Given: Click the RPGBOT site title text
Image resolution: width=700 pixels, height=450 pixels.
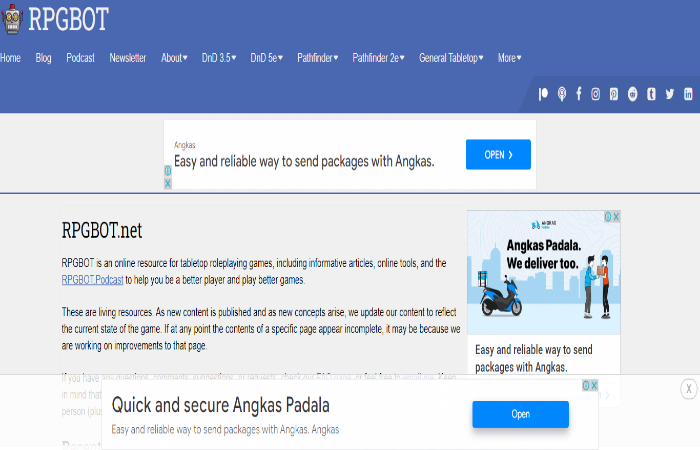Looking at the screenshot, I should click(68, 19).
